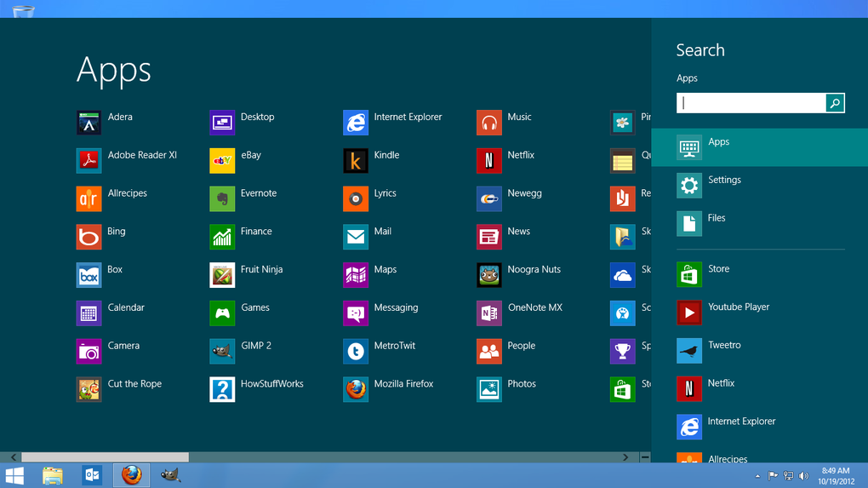
Task: Click the zoom-out minus button
Action: pos(645,457)
